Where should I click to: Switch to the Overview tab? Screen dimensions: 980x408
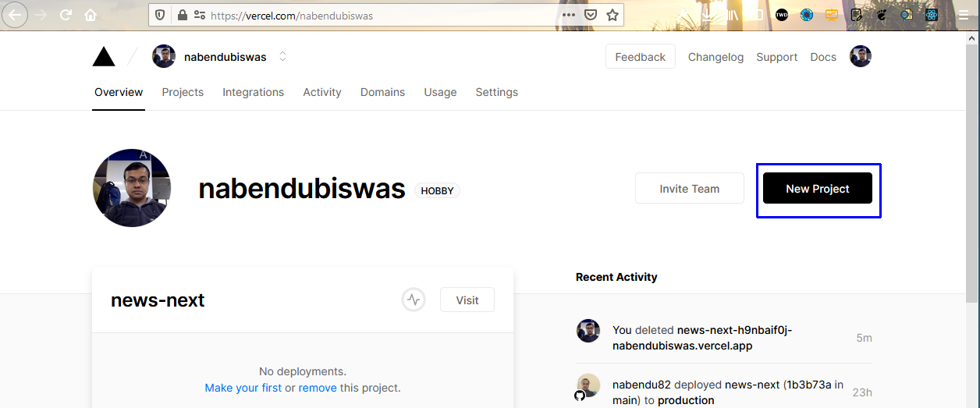coord(119,92)
